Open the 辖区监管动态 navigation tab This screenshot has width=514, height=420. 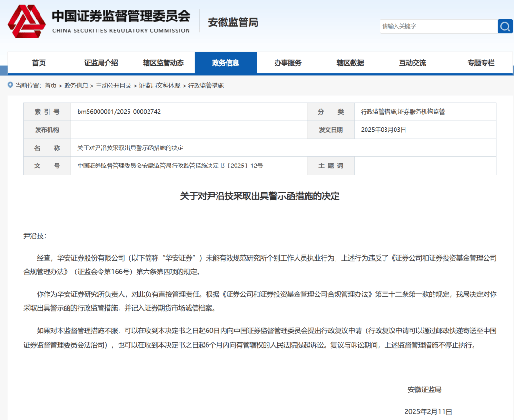point(163,63)
